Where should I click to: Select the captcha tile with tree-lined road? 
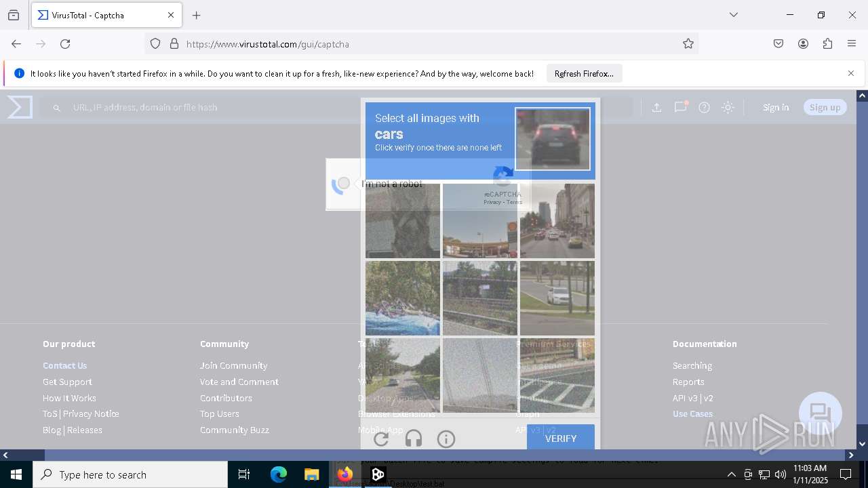(403, 375)
